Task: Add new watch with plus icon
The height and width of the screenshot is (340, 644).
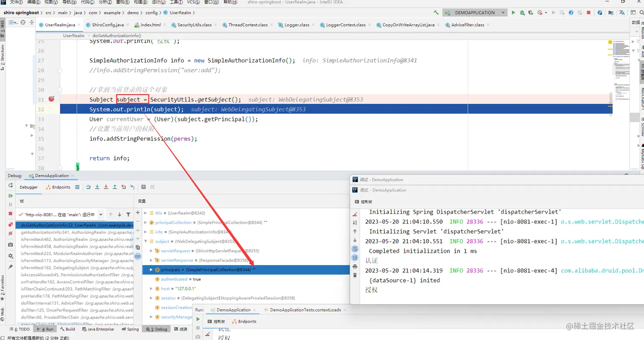Action: (138, 213)
